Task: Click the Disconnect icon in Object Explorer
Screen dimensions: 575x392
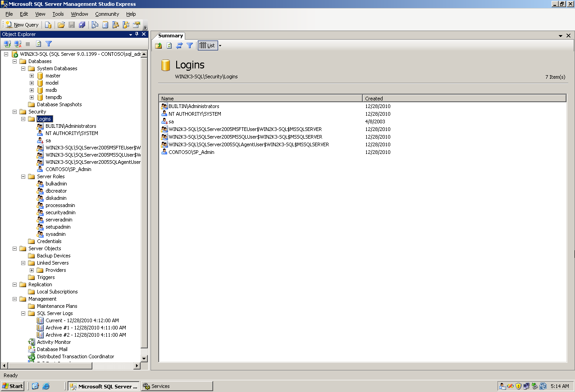Action: click(17, 43)
